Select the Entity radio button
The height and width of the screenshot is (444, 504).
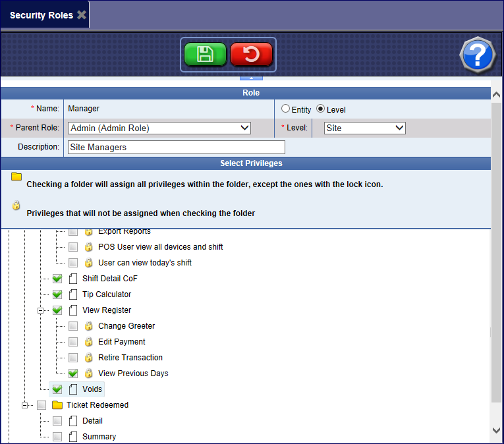coord(285,109)
